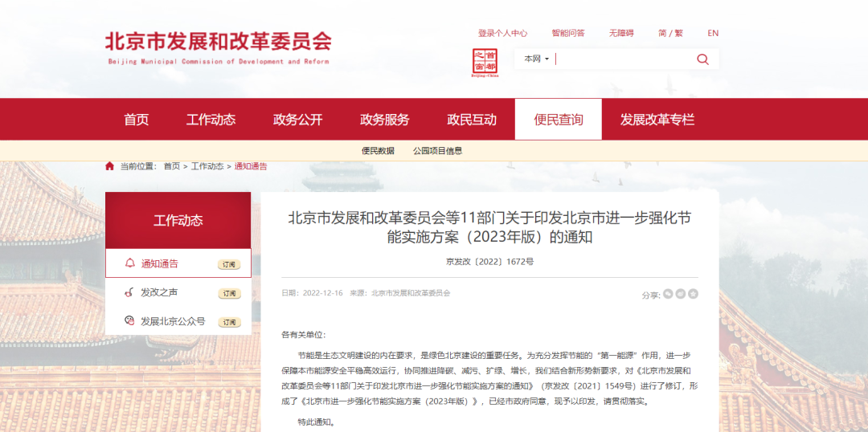868x432 pixels.
Task: Click the 登录个人中心 login link
Action: tap(502, 33)
